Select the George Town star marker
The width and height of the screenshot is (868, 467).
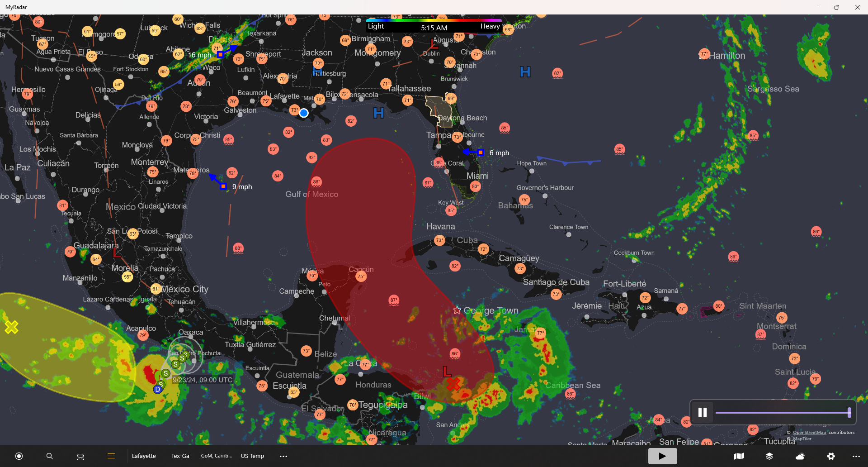point(457,310)
